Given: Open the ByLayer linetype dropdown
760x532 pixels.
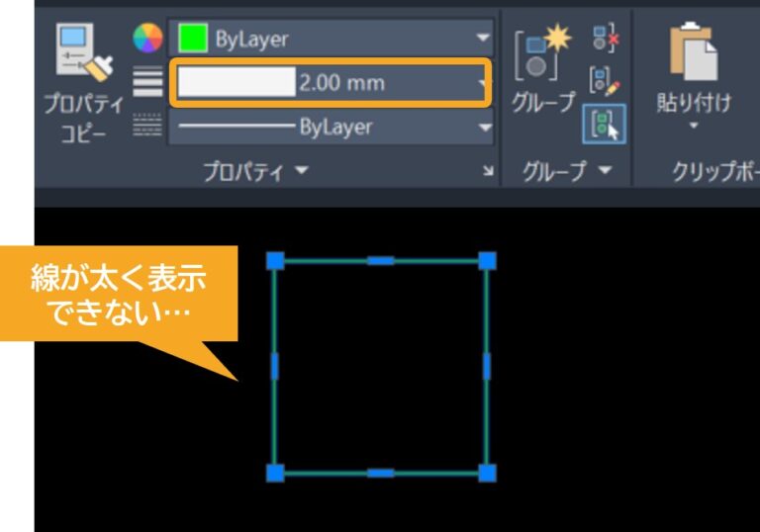Looking at the screenshot, I should (483, 128).
